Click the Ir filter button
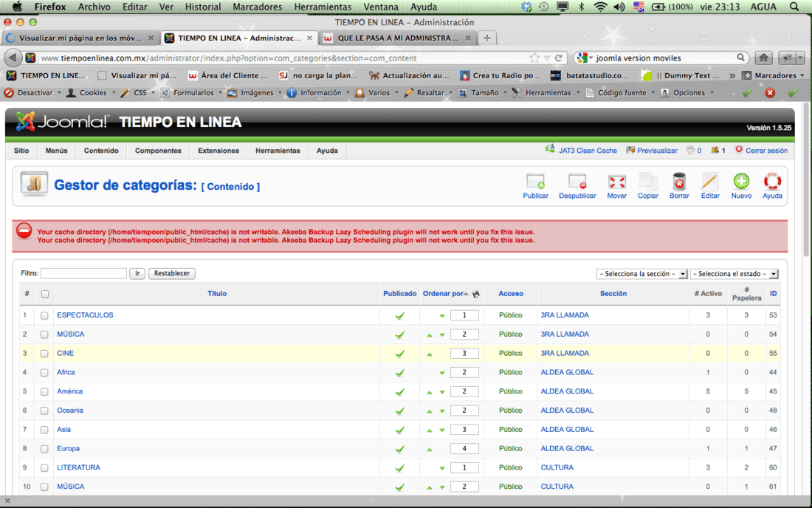The width and height of the screenshot is (812, 508). coord(137,273)
